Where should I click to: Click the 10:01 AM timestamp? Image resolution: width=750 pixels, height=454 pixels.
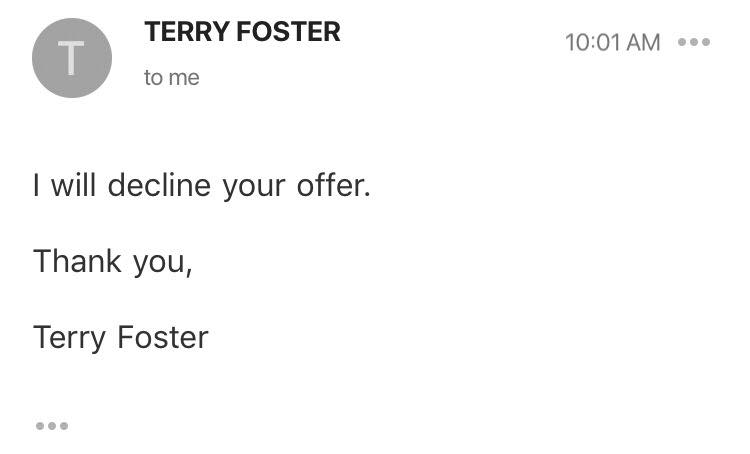pyautogui.click(x=612, y=42)
